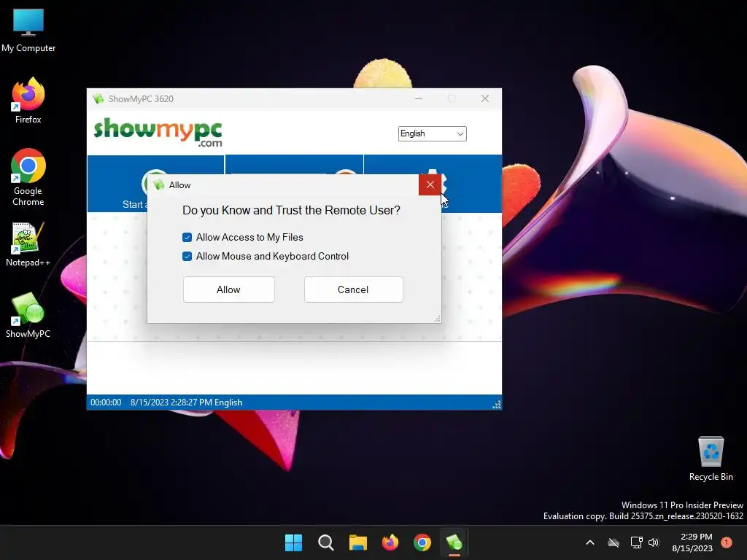Open network status tray icon
Image resolution: width=747 pixels, height=560 pixels.
tap(636, 542)
